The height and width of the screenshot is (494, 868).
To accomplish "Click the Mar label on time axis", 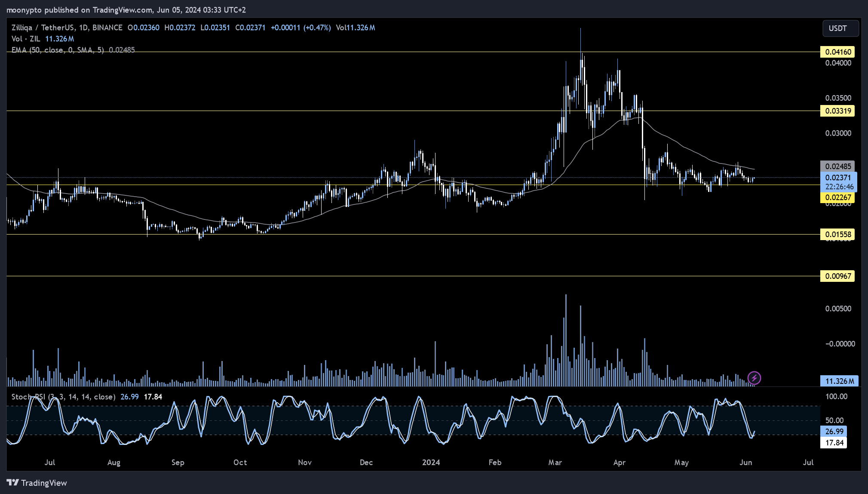I will pos(555,463).
